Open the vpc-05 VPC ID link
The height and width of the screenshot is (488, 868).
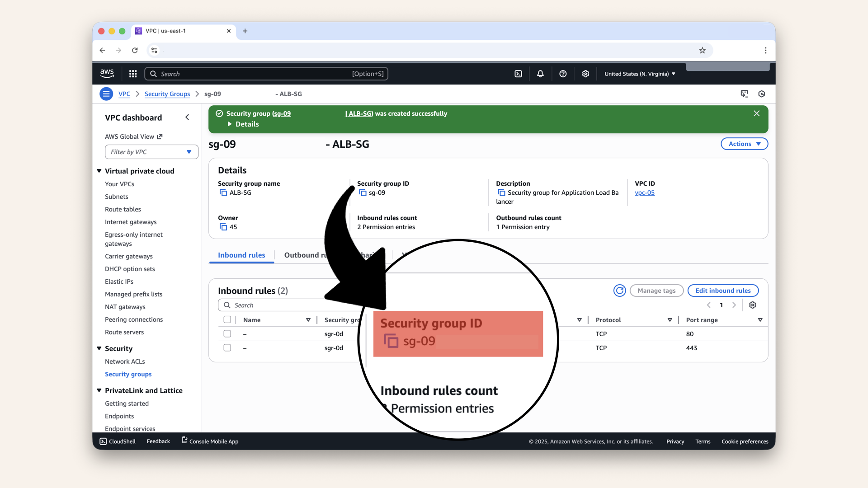645,193
